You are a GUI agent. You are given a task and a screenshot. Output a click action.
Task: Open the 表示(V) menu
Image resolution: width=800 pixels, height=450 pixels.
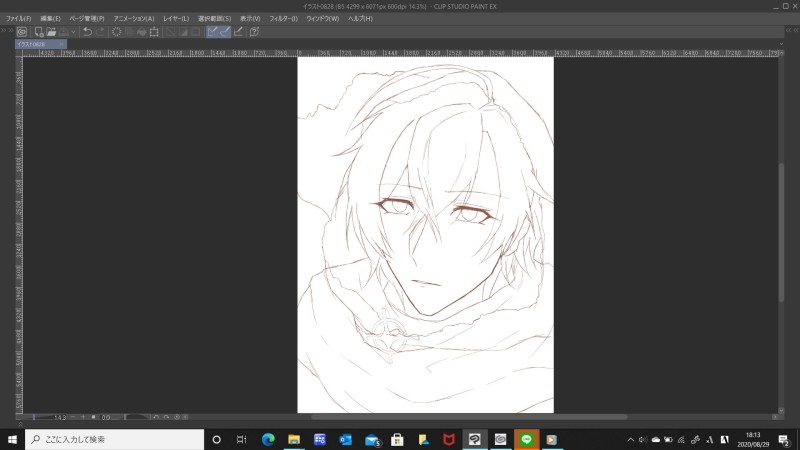pos(250,18)
